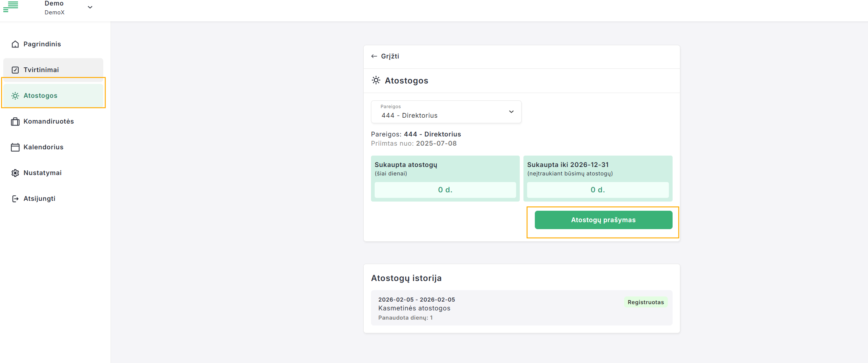
Task: Click the Sukaupta iki 2026-12-31 0 d. value
Action: [x=598, y=190]
